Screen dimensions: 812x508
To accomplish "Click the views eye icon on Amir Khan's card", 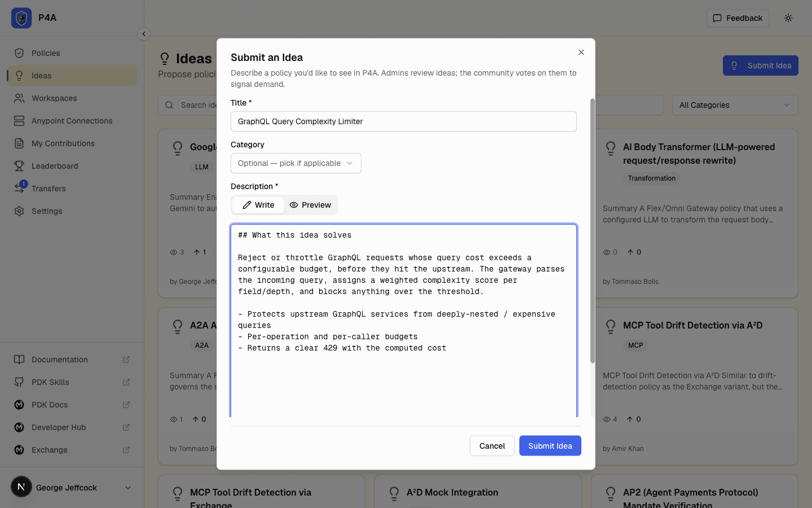I will pyautogui.click(x=607, y=419).
